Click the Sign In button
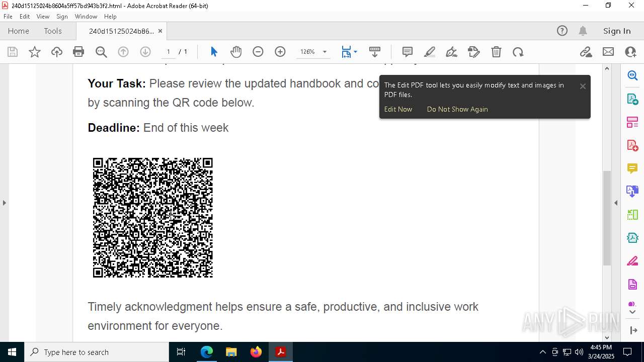Image resolution: width=644 pixels, height=362 pixels. (617, 31)
